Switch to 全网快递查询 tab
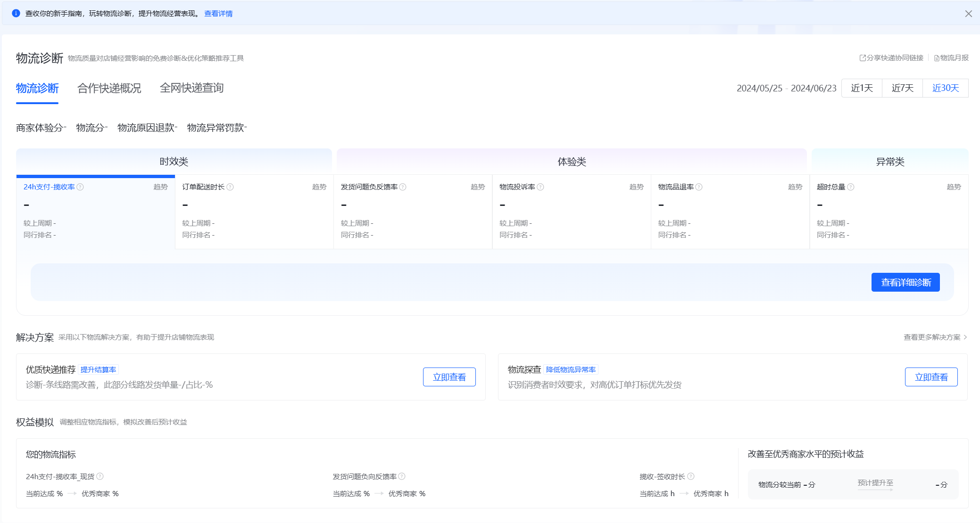Screen dimensions: 980x523 [x=191, y=88]
